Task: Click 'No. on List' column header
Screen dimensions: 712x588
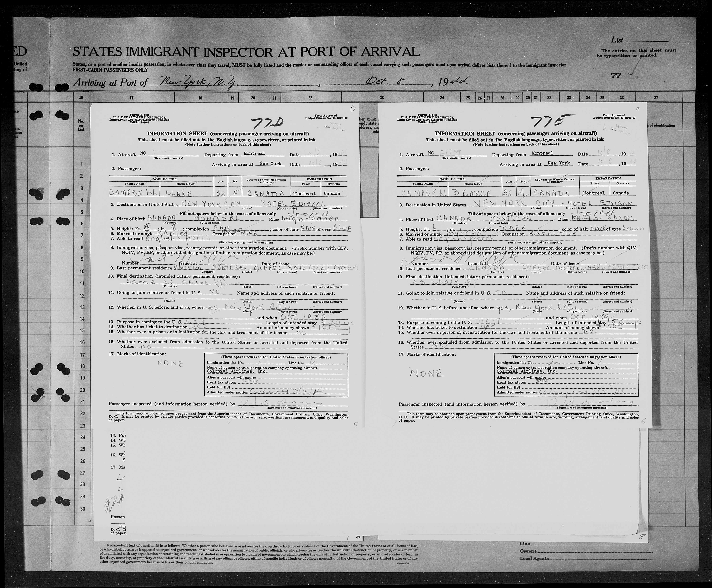Action: 81,125
